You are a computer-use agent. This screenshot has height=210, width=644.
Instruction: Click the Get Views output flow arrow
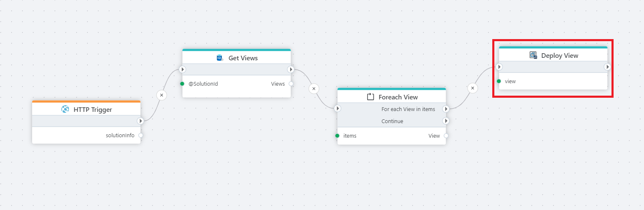[291, 69]
